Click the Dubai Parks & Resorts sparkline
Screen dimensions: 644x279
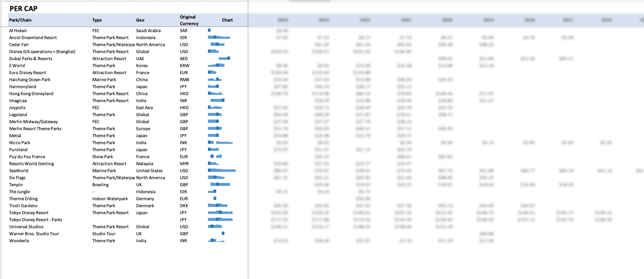(224, 58)
